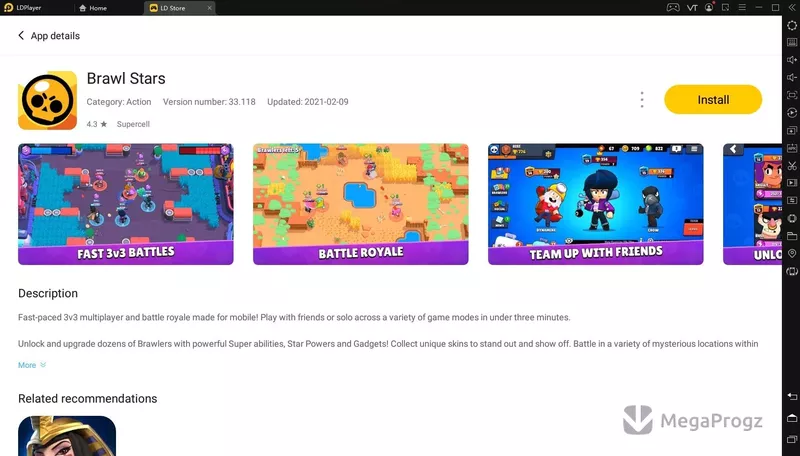Open the three-dot options menu beside Install
The image size is (800, 456).
click(642, 99)
